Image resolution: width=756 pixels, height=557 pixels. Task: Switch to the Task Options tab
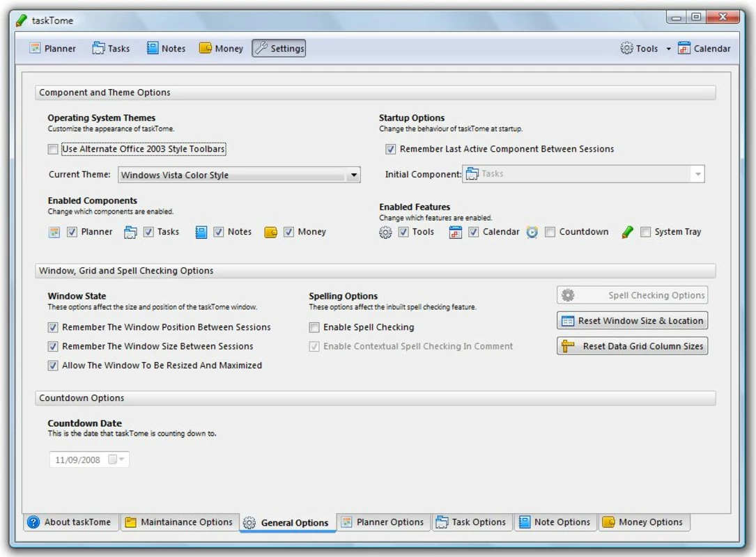coord(472,521)
